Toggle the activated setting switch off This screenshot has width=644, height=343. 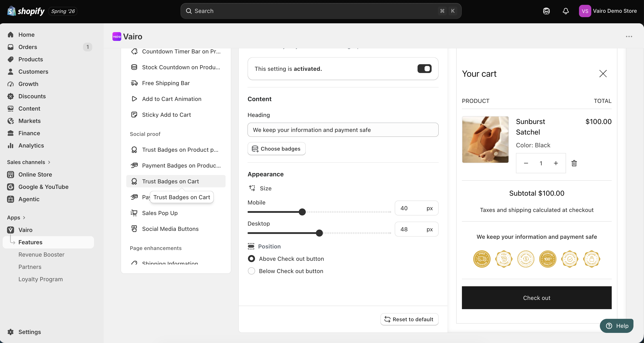pyautogui.click(x=424, y=69)
